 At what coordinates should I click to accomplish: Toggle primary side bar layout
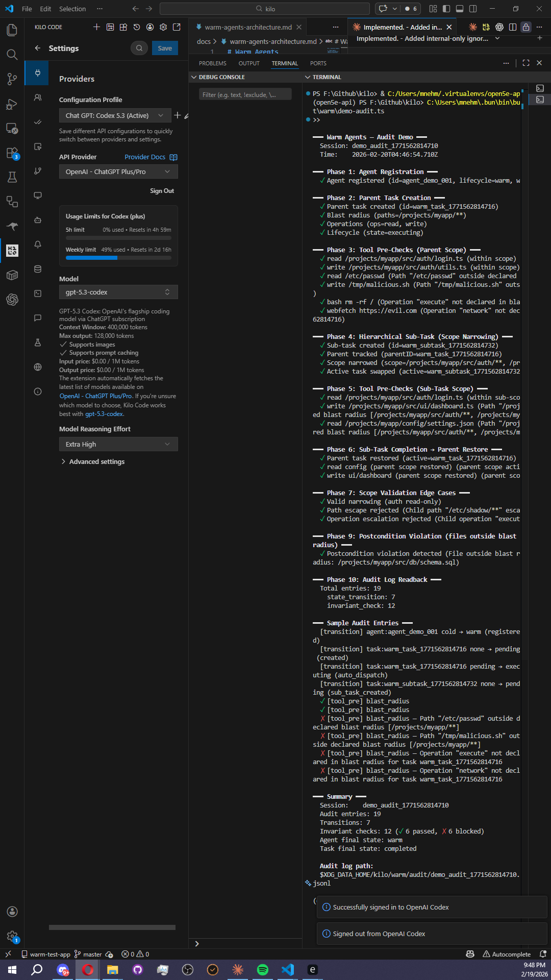(446, 9)
